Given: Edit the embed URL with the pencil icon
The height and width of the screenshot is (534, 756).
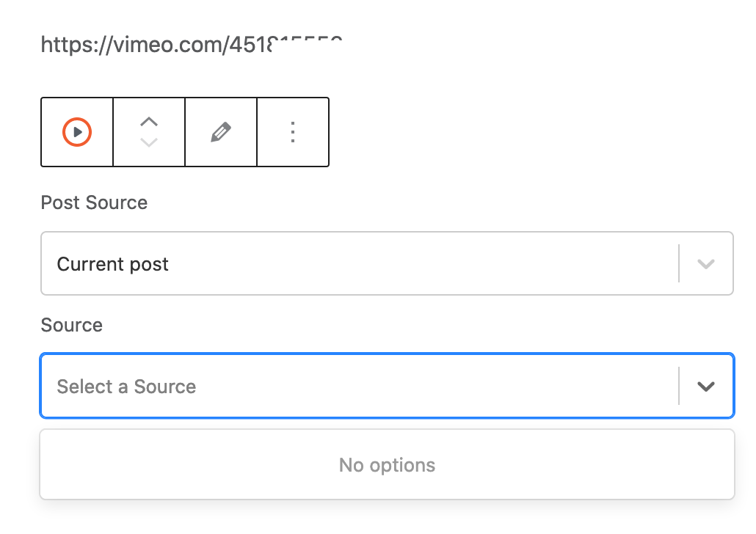Looking at the screenshot, I should point(221,132).
